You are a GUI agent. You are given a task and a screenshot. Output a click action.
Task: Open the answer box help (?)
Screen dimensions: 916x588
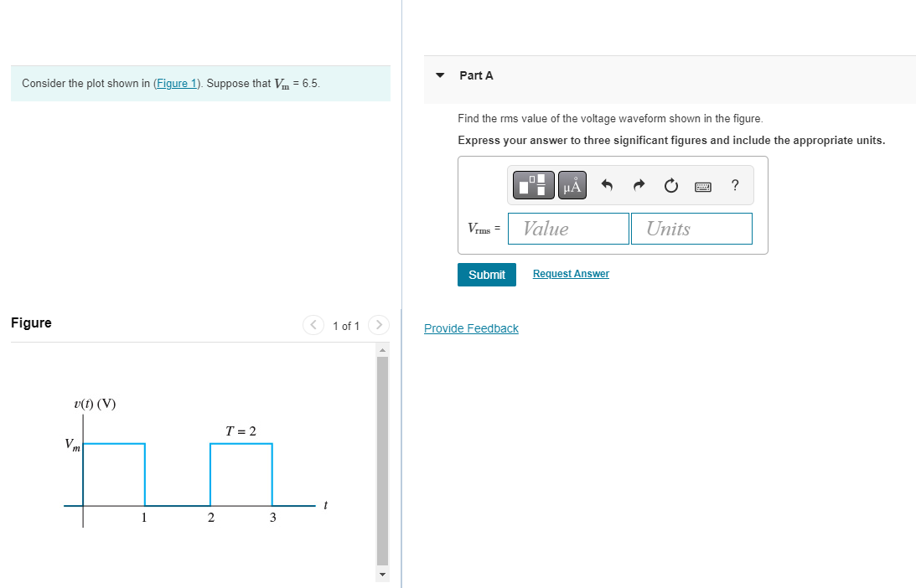[x=734, y=185]
